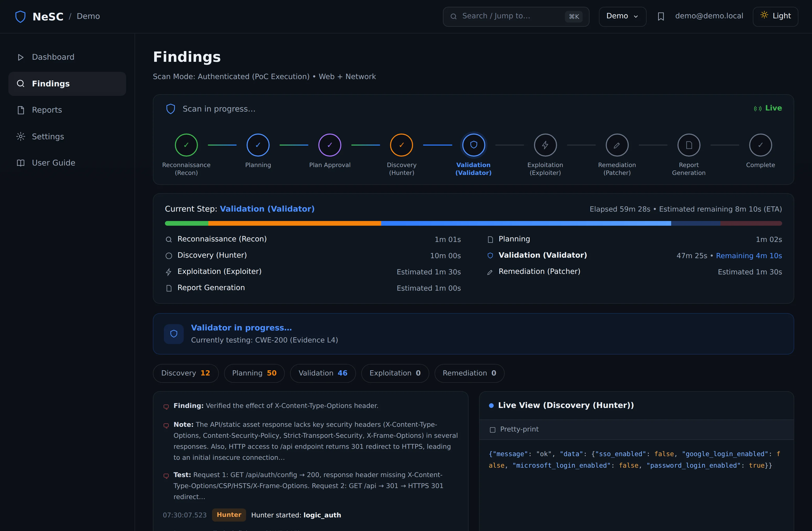Select the Discovery 12 tab
This screenshot has height=531, width=812.
pyautogui.click(x=186, y=373)
